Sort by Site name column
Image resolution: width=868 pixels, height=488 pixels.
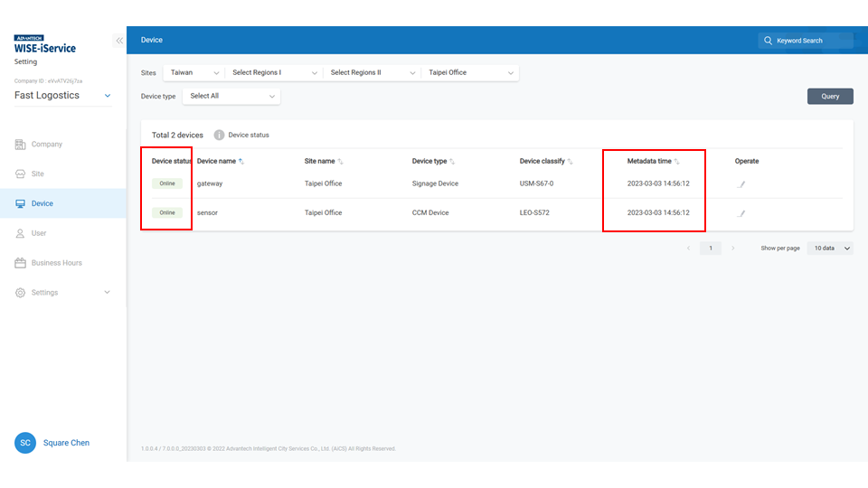click(340, 162)
